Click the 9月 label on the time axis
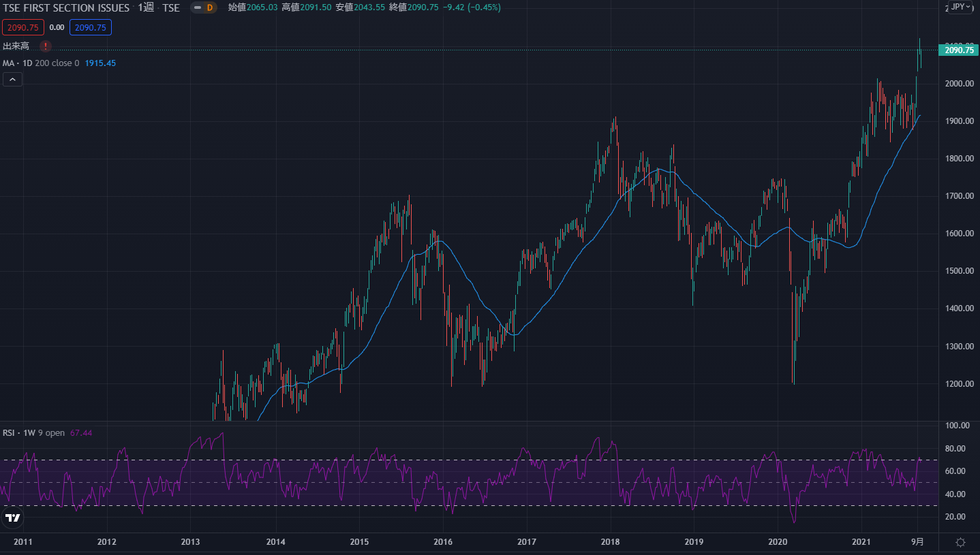This screenshot has height=555, width=980. click(918, 542)
